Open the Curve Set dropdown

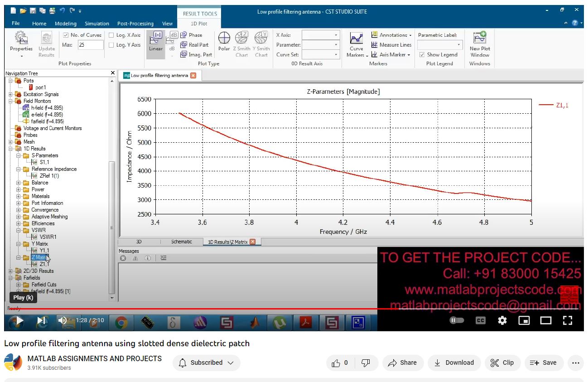[x=321, y=55]
